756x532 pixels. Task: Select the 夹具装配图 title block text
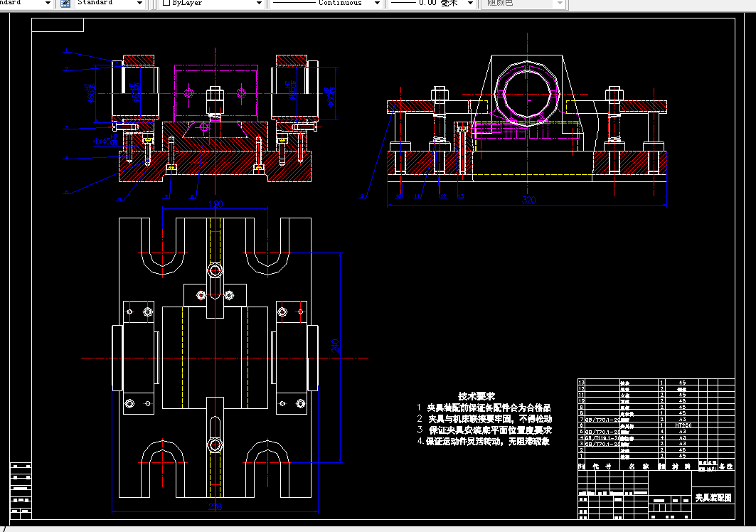tap(713, 498)
